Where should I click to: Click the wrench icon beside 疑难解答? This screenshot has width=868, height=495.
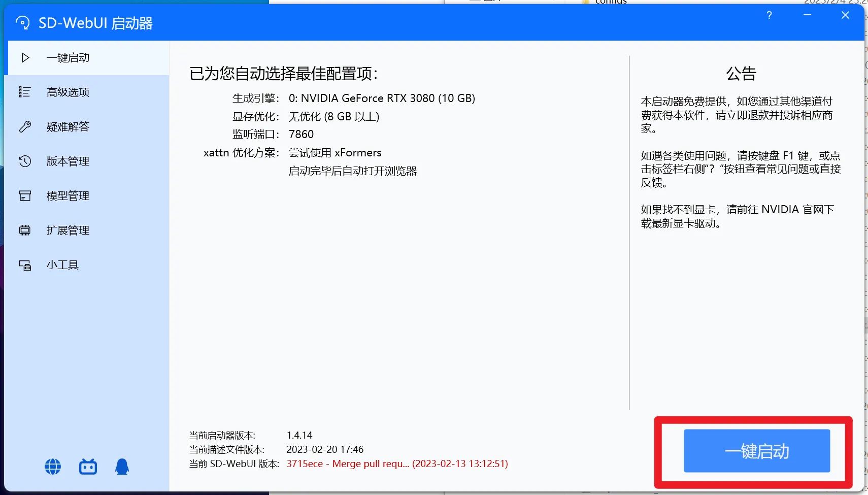[x=25, y=126]
